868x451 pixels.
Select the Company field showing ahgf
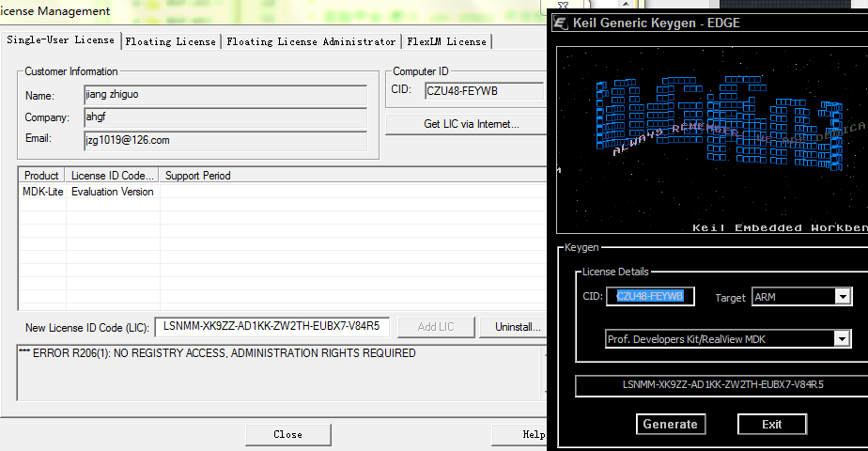coord(225,117)
